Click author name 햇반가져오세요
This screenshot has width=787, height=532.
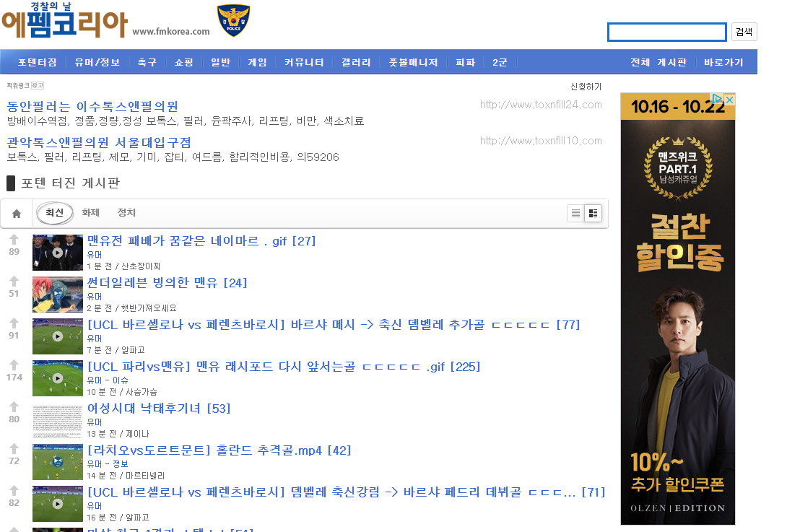tap(149, 308)
